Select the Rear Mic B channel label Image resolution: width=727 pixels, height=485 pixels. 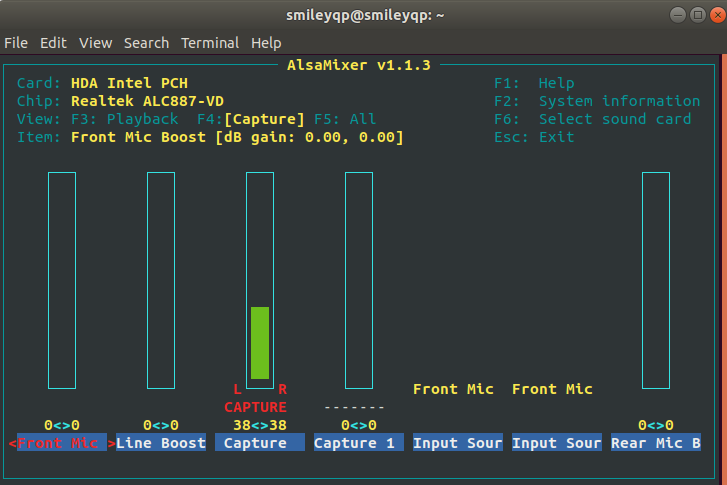tap(656, 443)
